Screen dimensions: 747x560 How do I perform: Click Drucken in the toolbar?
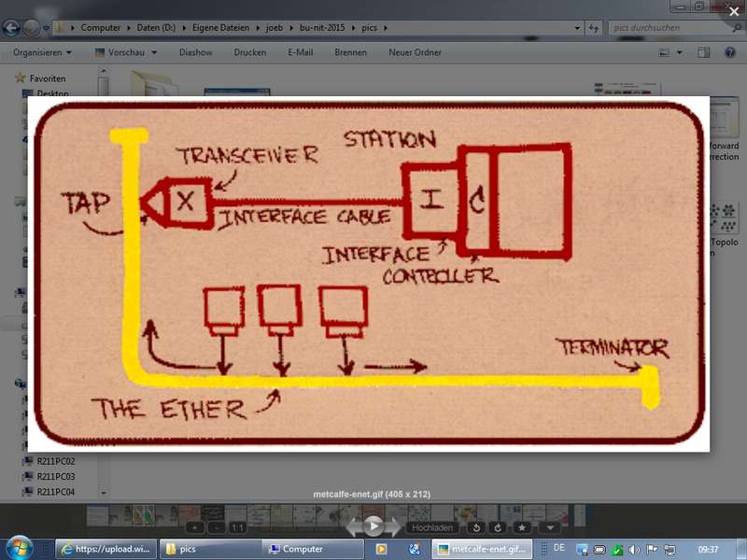[x=250, y=52]
